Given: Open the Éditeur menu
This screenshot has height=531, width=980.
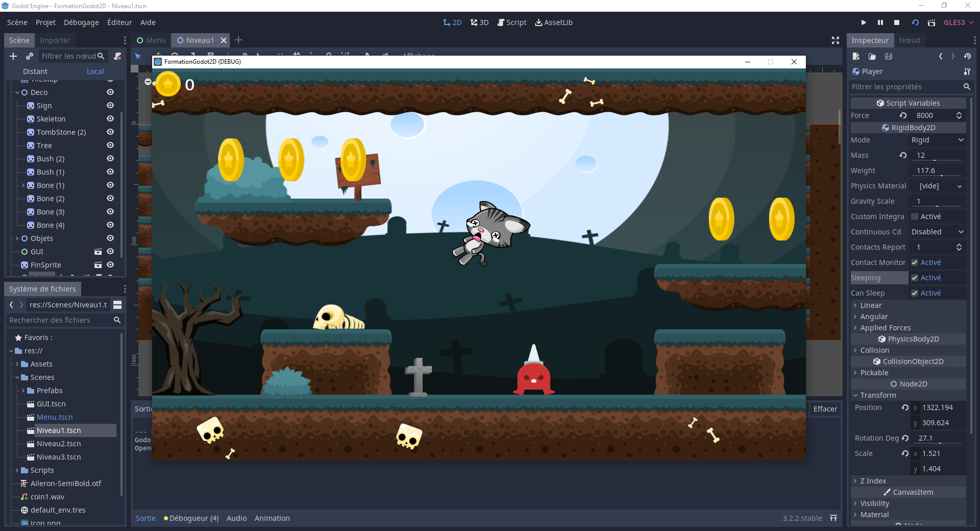Looking at the screenshot, I should click(119, 22).
